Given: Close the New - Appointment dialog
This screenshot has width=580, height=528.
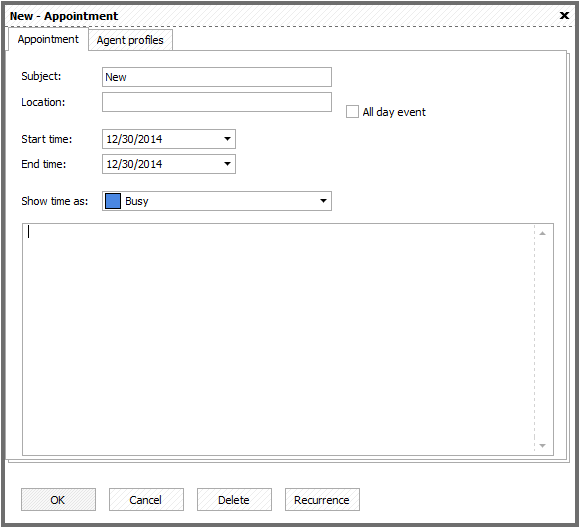Looking at the screenshot, I should (x=564, y=16).
